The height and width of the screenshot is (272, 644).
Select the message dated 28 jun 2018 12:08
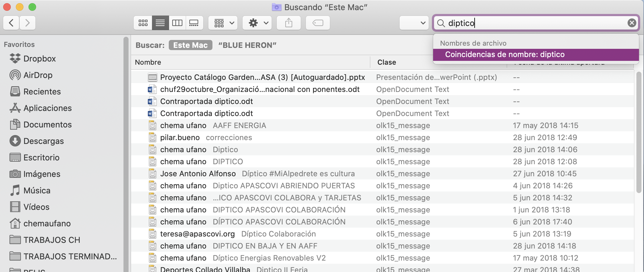click(x=382, y=162)
